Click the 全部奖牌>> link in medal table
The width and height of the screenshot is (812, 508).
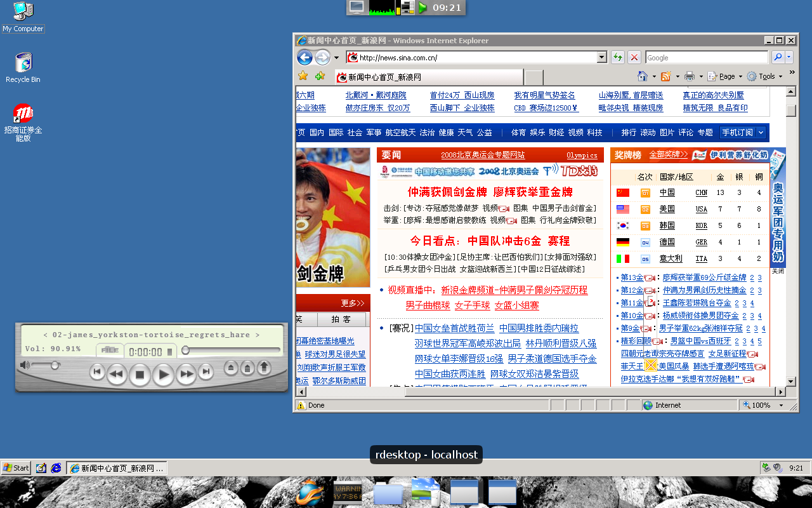(x=668, y=154)
